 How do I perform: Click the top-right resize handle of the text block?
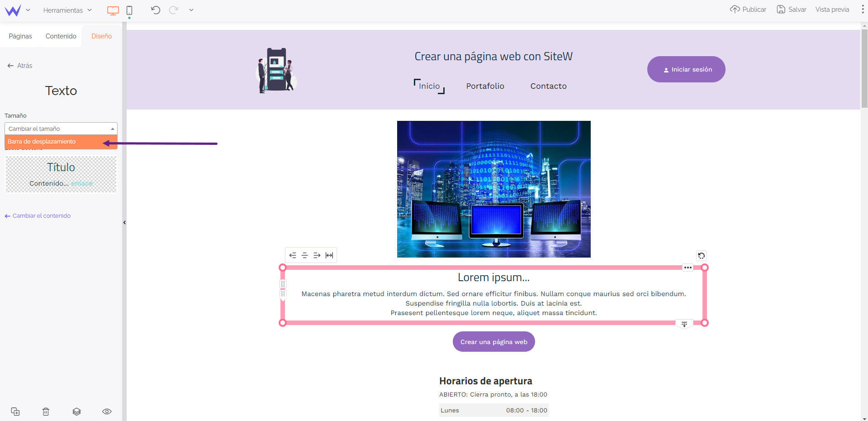coord(705,268)
